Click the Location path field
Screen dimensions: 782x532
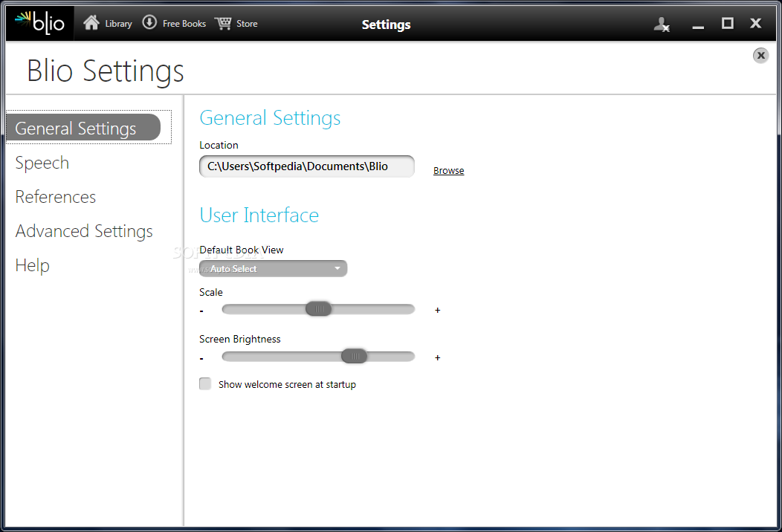tap(307, 166)
